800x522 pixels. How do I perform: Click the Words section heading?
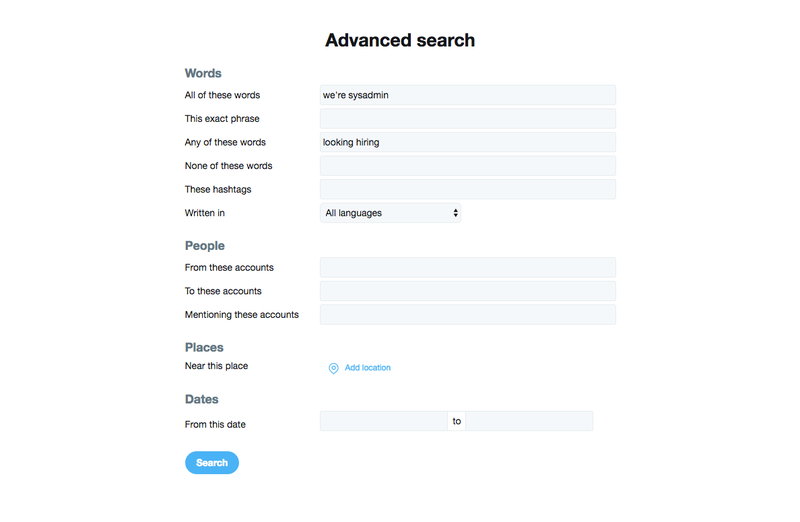tap(203, 73)
